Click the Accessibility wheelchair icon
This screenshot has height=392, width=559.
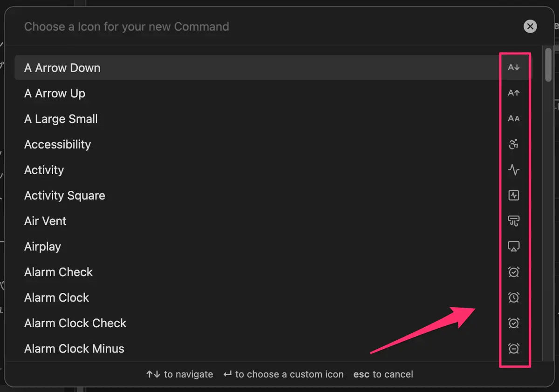click(x=513, y=144)
